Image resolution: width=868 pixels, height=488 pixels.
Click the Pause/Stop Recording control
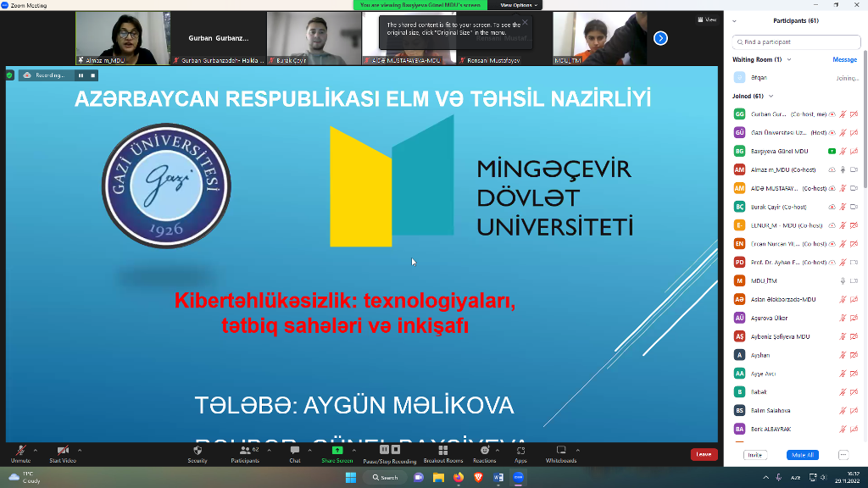[389, 453]
